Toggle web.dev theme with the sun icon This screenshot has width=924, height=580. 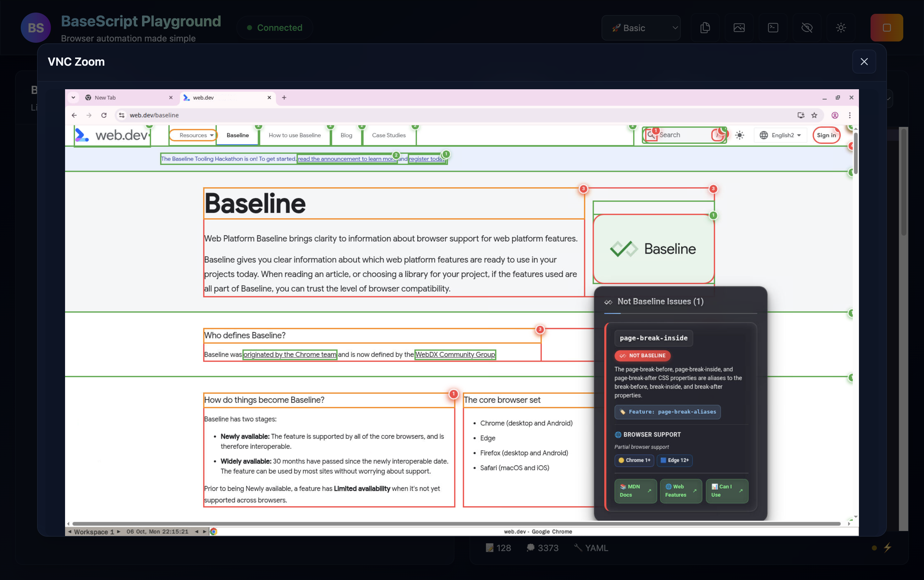coord(740,135)
